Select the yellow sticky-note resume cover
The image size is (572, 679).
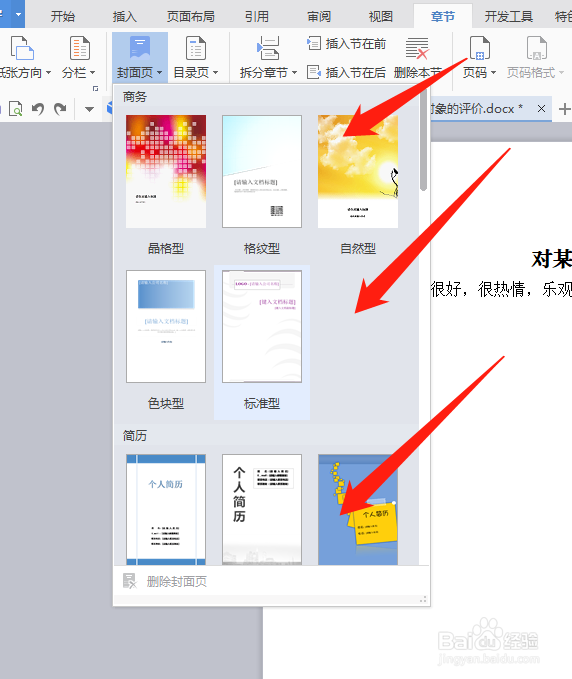(358, 509)
